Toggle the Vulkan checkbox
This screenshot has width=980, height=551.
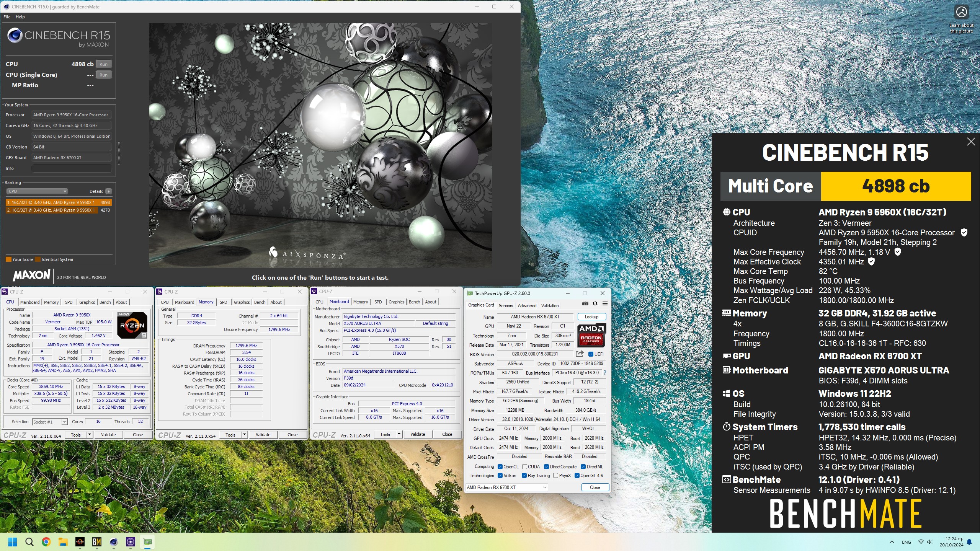pyautogui.click(x=500, y=476)
